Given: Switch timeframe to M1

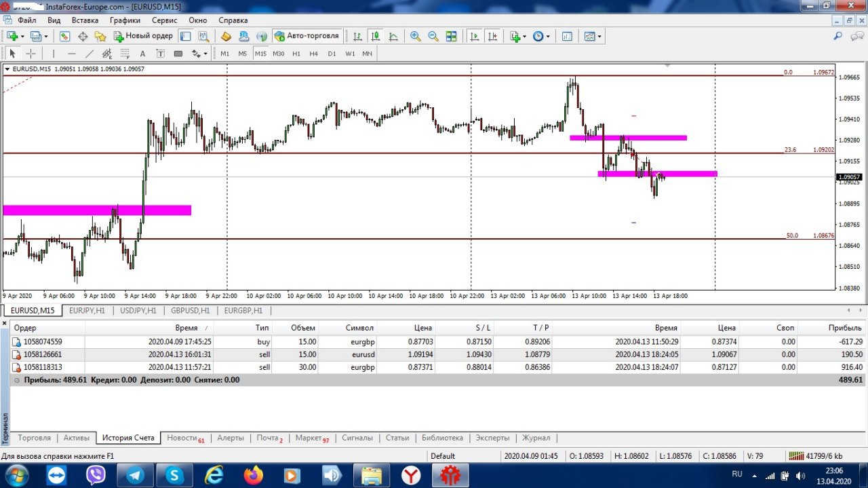Looking at the screenshot, I should point(224,54).
